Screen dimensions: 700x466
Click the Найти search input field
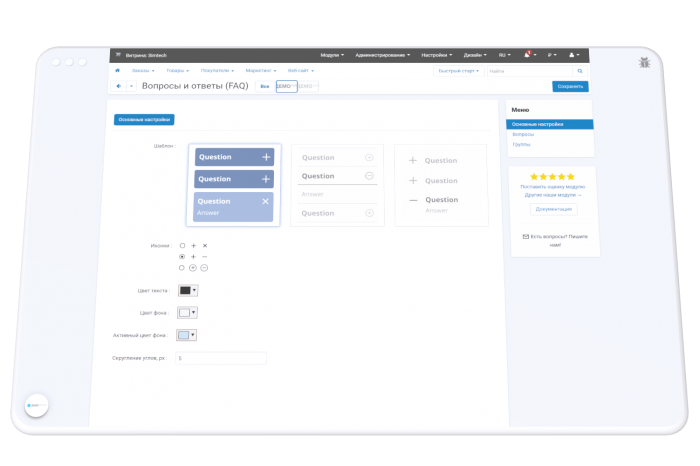coord(529,71)
